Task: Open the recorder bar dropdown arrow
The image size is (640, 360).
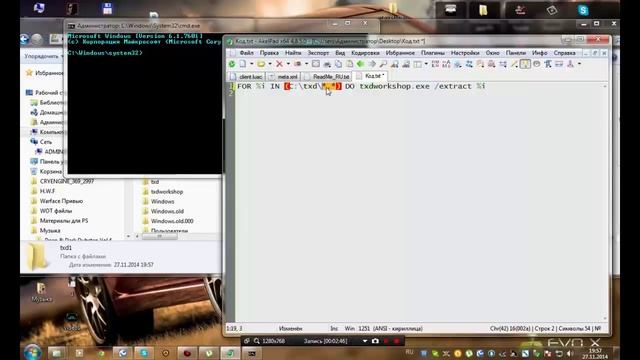Action: [365, 341]
